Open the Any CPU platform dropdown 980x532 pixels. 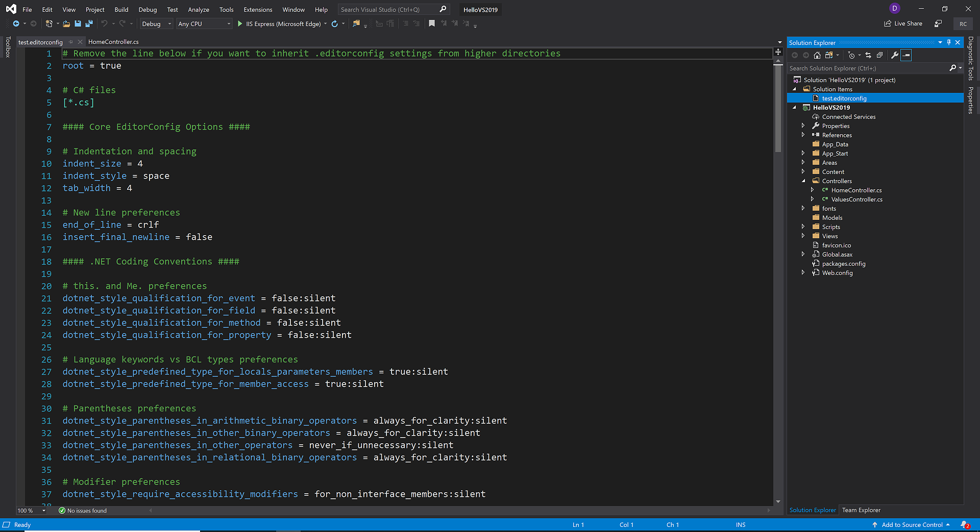[204, 24]
